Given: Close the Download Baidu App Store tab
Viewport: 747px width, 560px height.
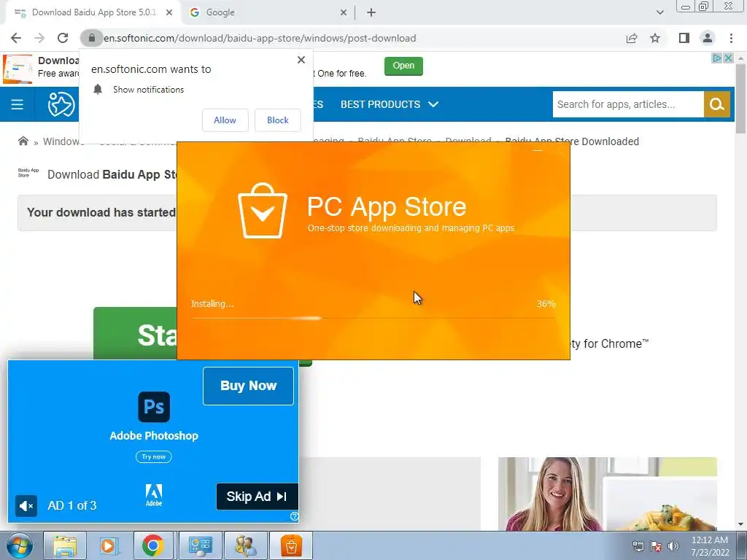Looking at the screenshot, I should [x=169, y=12].
